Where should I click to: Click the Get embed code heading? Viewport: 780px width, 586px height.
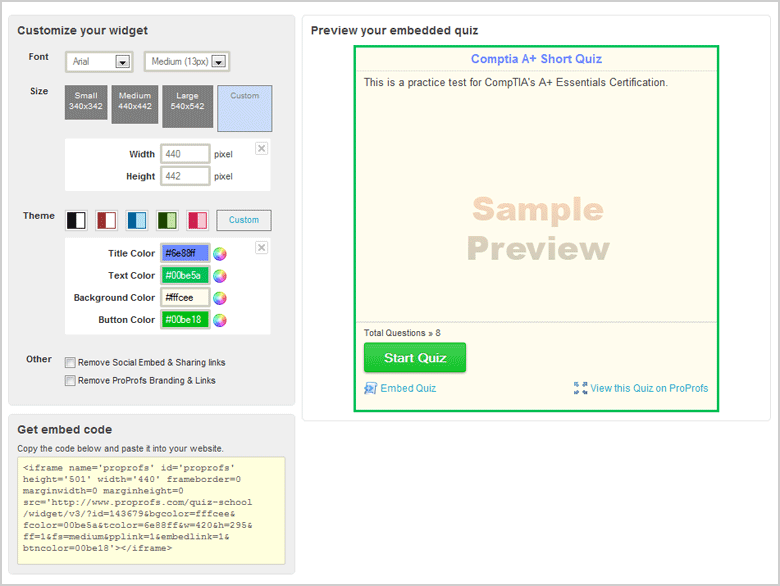pyautogui.click(x=65, y=429)
